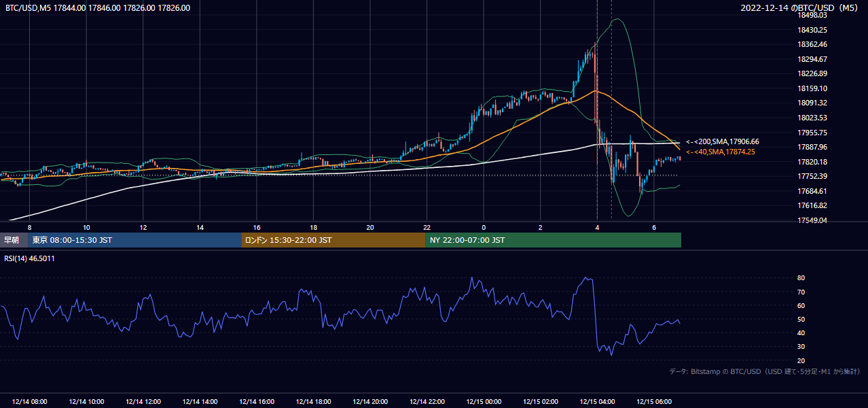Click RSI axis level 70

801,292
